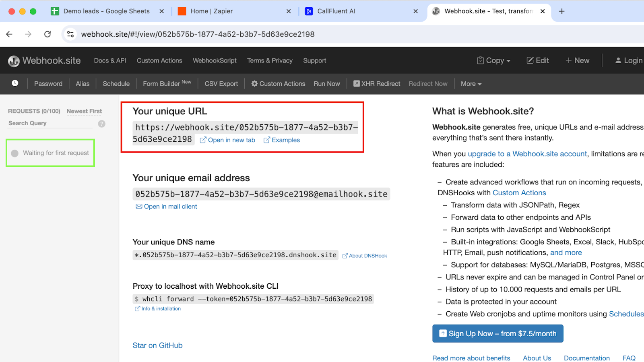Close the Demo leads Google Sheets tab
The image size is (644, 362).
coord(161,11)
